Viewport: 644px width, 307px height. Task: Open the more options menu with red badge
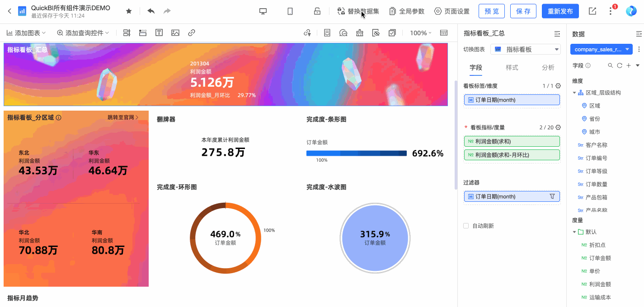pos(611,11)
